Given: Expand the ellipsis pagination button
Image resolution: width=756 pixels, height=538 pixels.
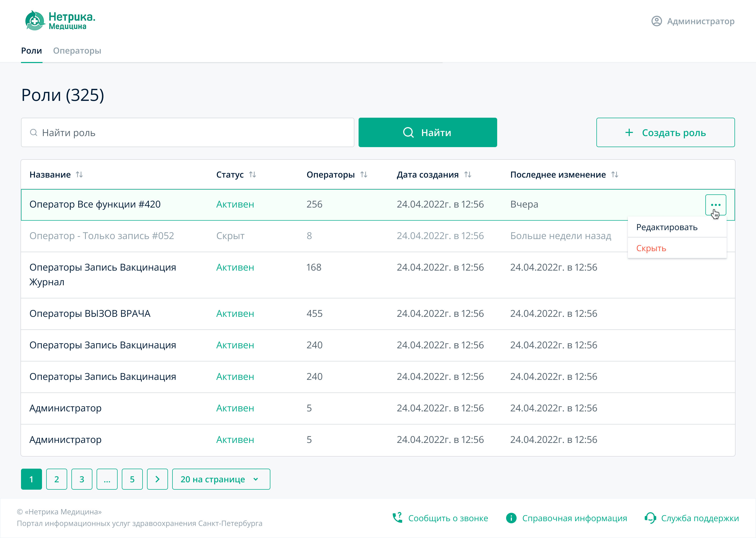Looking at the screenshot, I should point(107,479).
